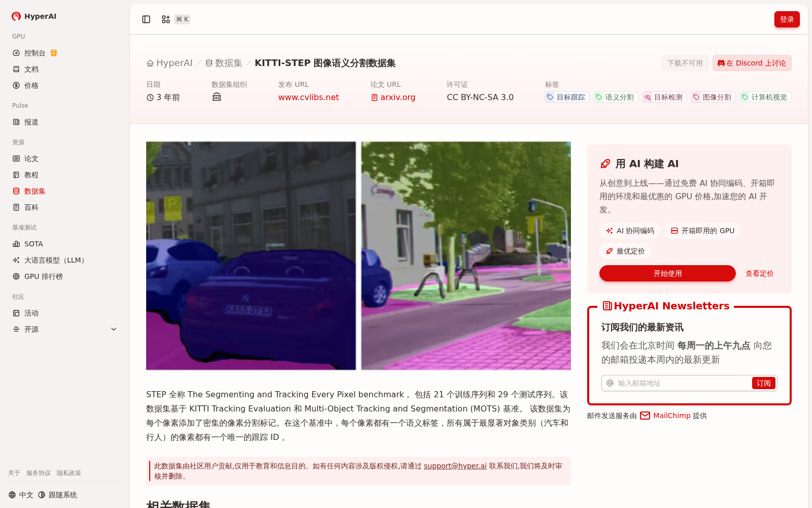Click 在 Discord 上讨论 button
The image size is (812, 508).
click(752, 63)
